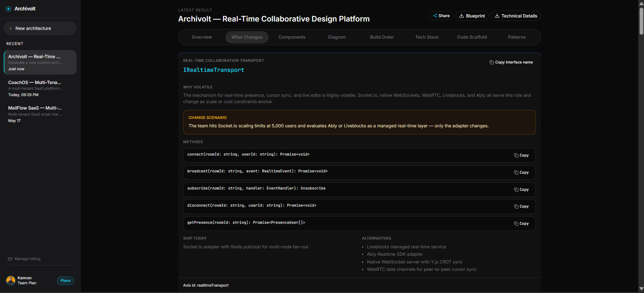
Task: Click the getPresence(roomId) method row
Action: (x=359, y=224)
